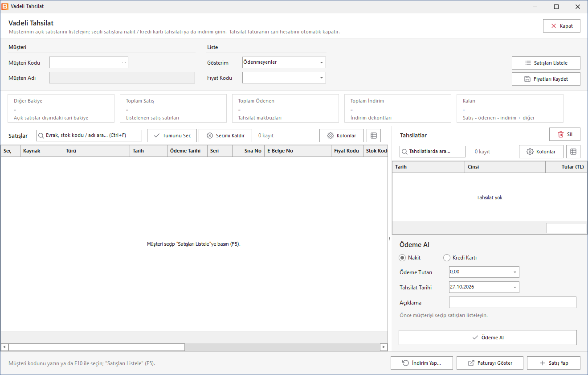
Task: Click the app logo in the title bar
Action: [x=5, y=7]
